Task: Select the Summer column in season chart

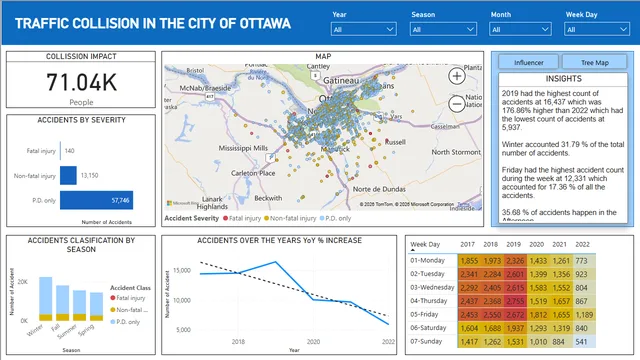Action: [80, 305]
